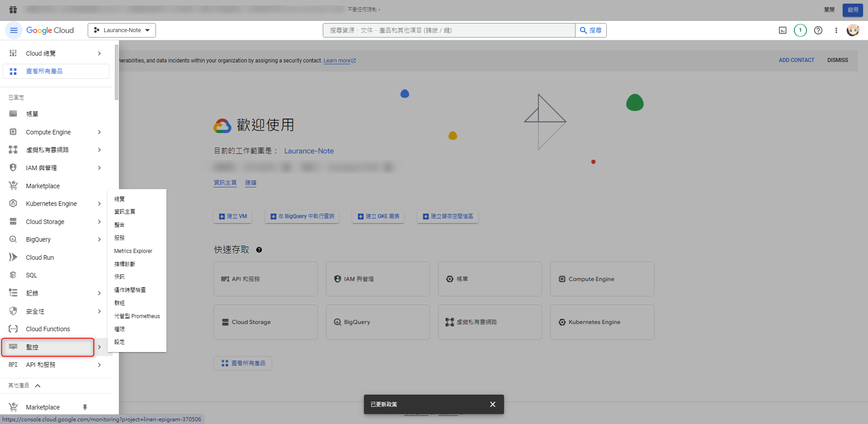Click the 安全性 security sidebar icon
Screen dimensions: 868x424
[x=13, y=311]
